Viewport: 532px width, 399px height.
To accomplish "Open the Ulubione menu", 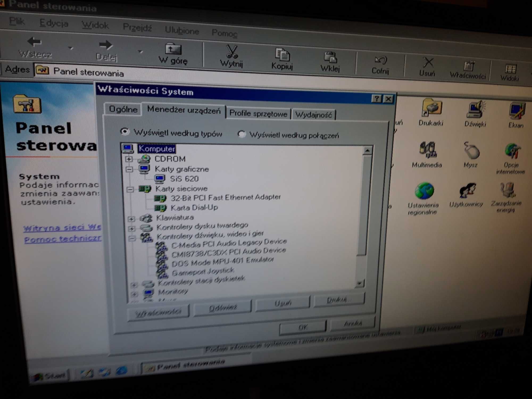I will [182, 30].
